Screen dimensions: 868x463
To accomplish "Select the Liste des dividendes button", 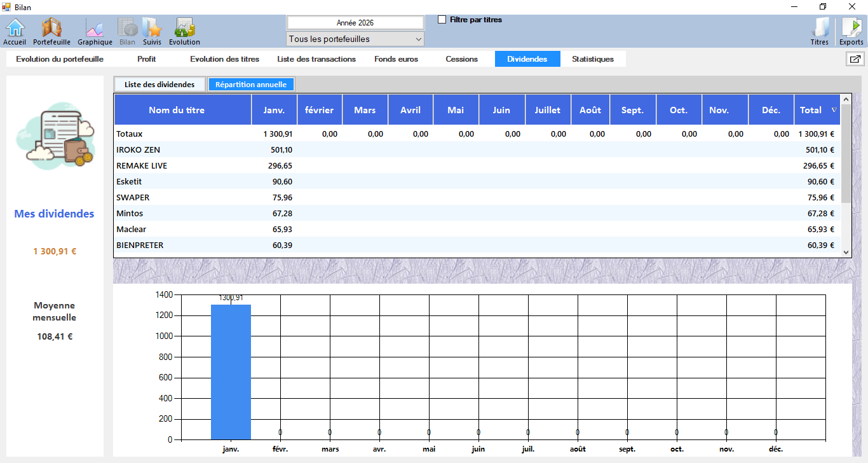I will (x=159, y=85).
